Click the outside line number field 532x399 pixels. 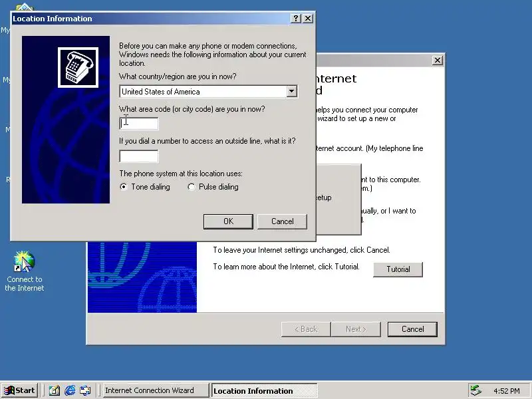pos(139,156)
